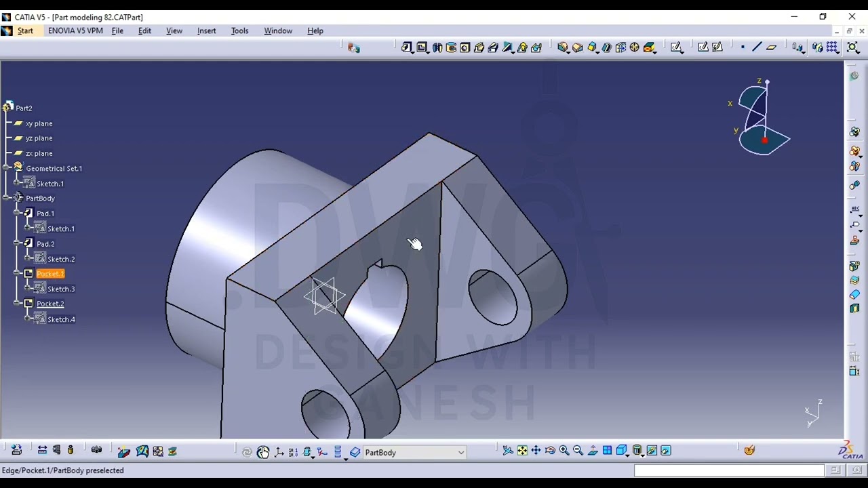
Task: Select the Rib tool icon
Action: click(479, 47)
